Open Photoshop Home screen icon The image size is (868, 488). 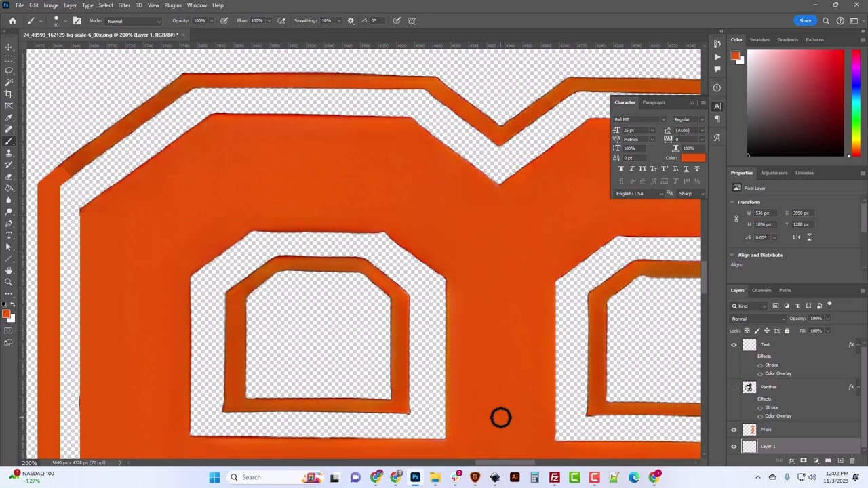(12, 20)
